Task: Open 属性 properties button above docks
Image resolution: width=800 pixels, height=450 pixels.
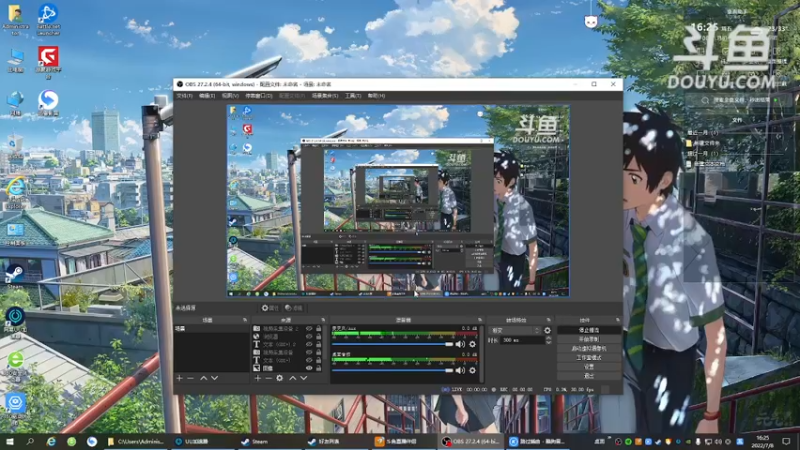Action: (270, 308)
